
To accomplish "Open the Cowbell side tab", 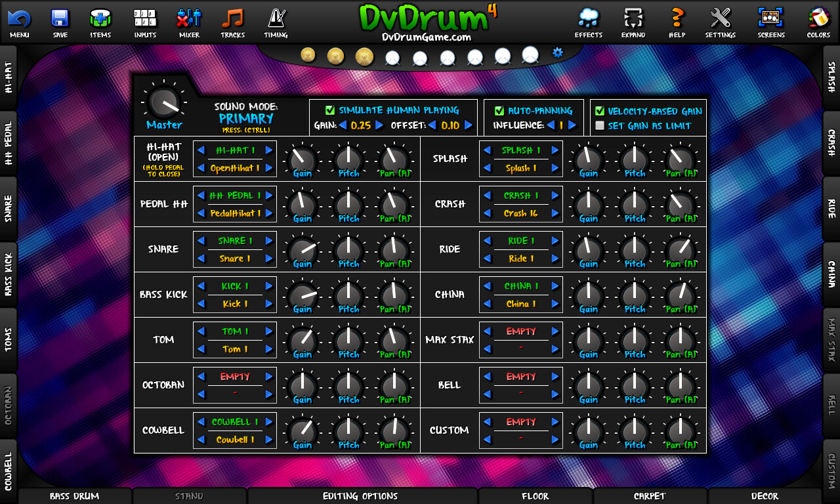I will tap(9, 471).
